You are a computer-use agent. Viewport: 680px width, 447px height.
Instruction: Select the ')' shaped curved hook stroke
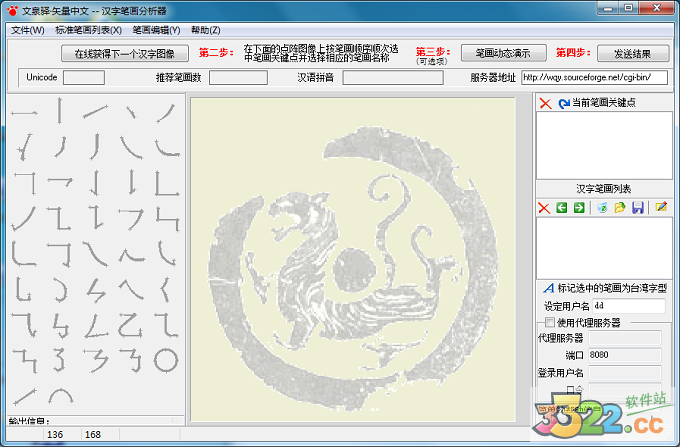[x=60, y=290]
